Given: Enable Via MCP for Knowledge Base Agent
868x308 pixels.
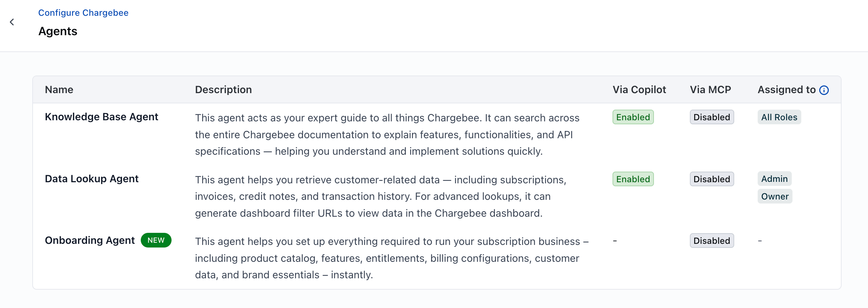Looking at the screenshot, I should pyautogui.click(x=711, y=117).
